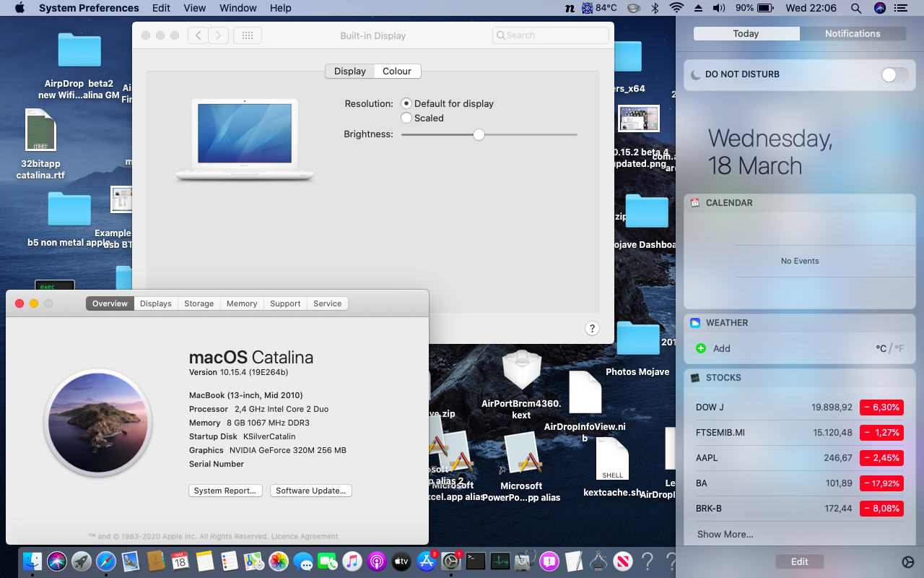Switch to the Display tab

point(350,71)
